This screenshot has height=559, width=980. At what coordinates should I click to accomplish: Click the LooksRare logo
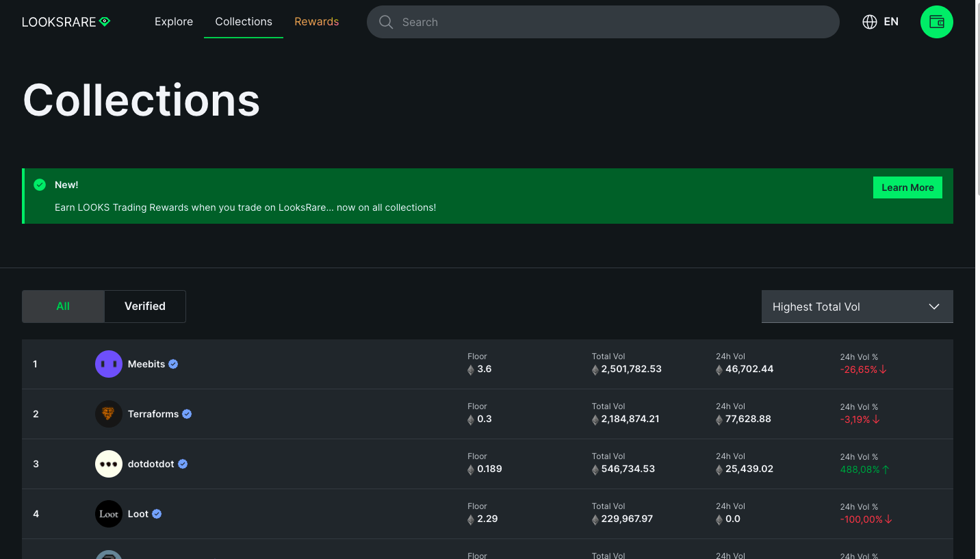point(66,22)
